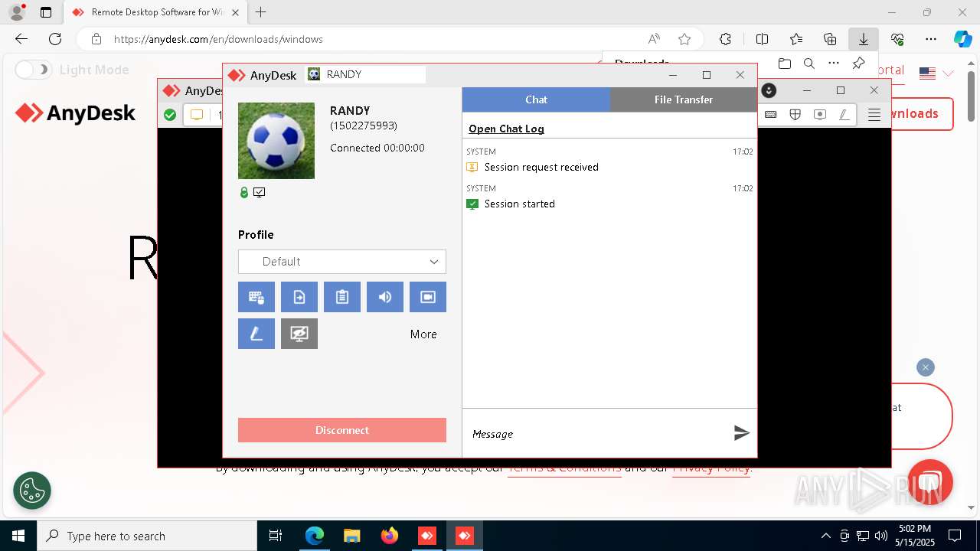Go back in Edge browser
The width and height of the screenshot is (980, 551).
pyautogui.click(x=21, y=39)
